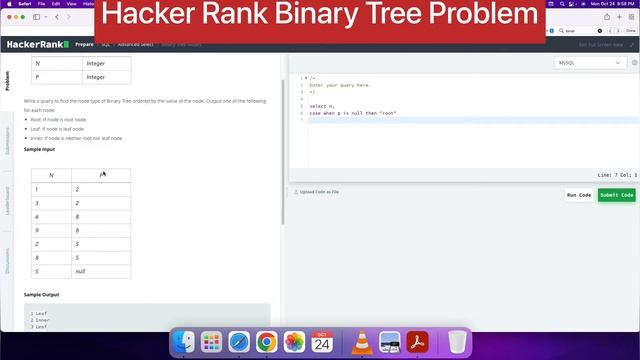
Task: Click the Submit Code button
Action: (x=617, y=195)
